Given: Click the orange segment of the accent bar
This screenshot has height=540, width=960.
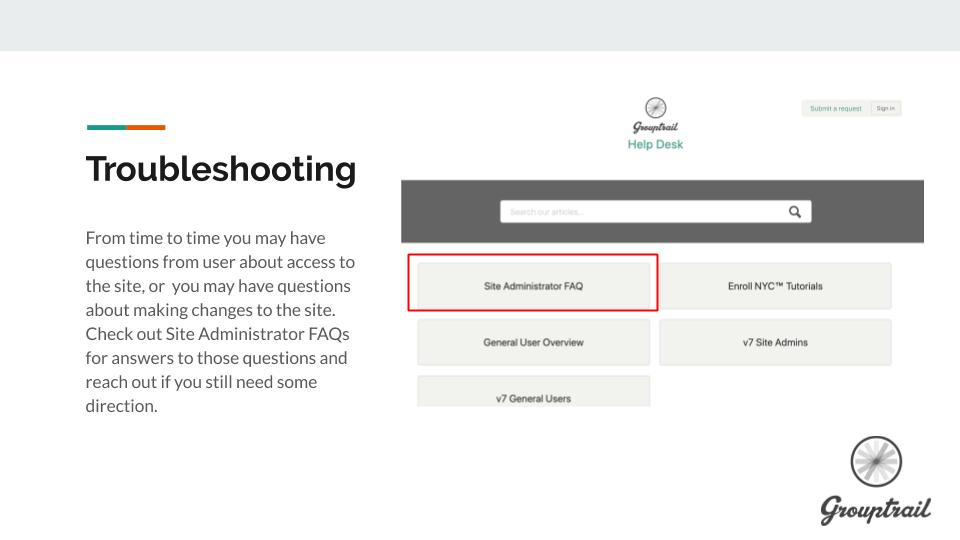Looking at the screenshot, I should [x=146, y=127].
